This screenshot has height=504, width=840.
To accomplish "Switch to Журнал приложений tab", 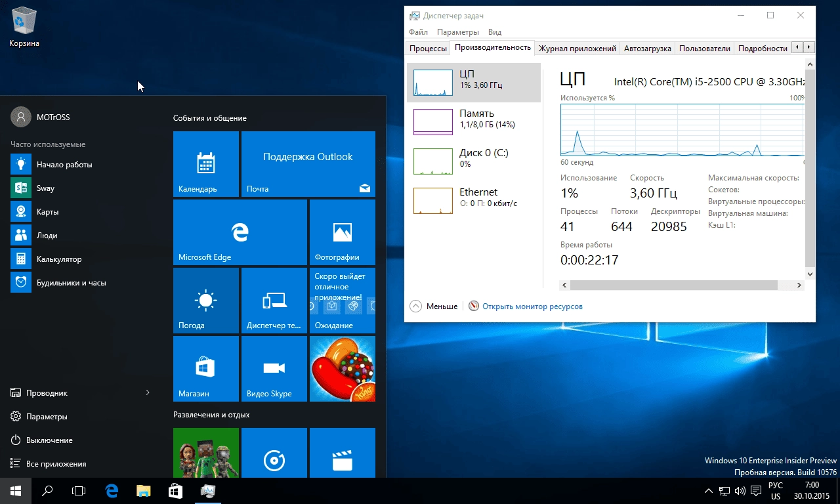I will click(x=577, y=49).
